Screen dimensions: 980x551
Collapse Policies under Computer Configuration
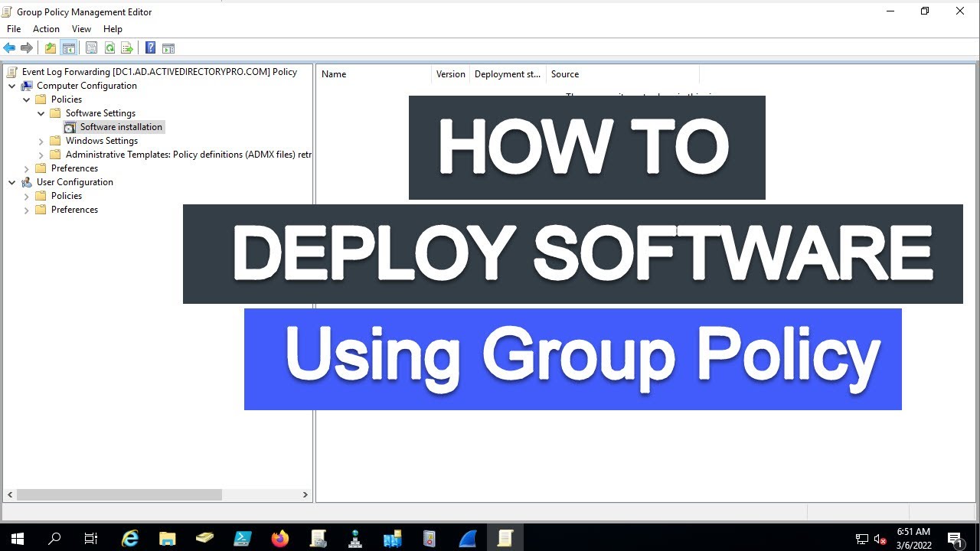pyautogui.click(x=27, y=99)
